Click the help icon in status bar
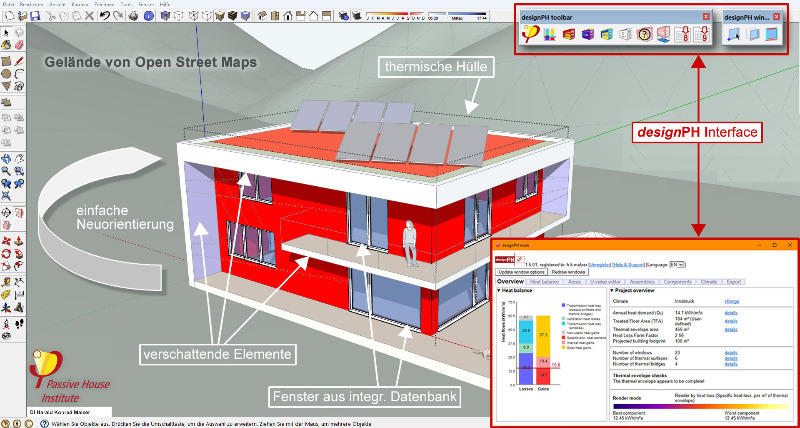Viewport: 800px width, 428px height. coord(44,424)
